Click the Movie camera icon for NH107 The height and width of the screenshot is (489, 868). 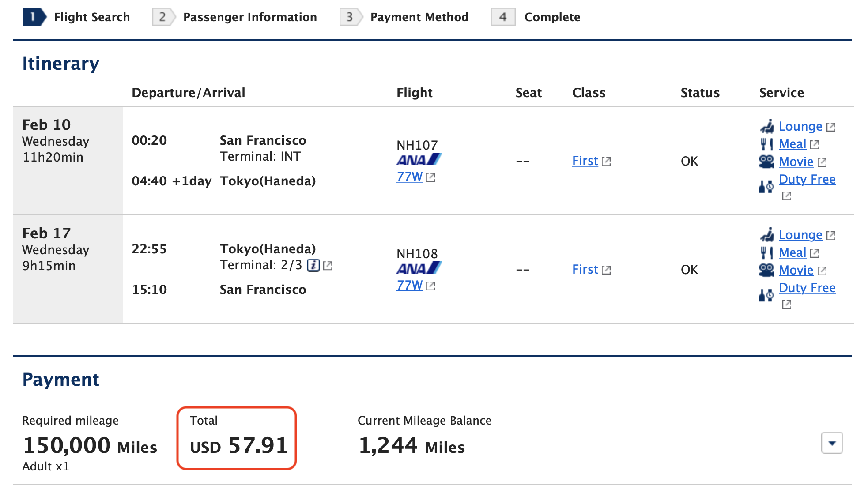click(767, 162)
